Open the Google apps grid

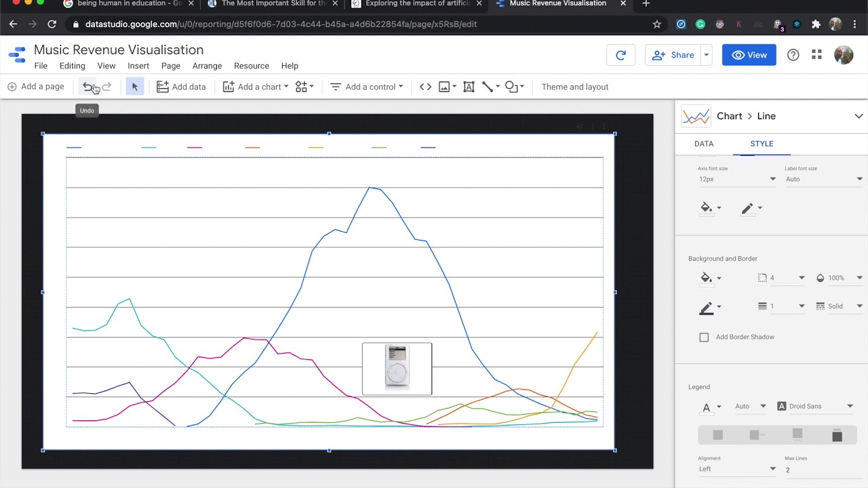[x=816, y=55]
